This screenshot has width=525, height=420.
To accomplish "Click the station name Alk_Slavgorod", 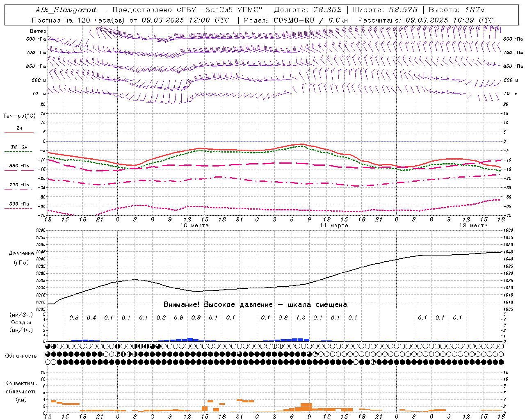I will point(66,10).
